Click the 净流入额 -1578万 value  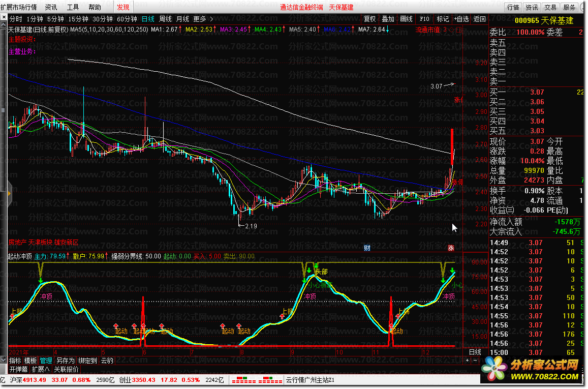(x=567, y=222)
